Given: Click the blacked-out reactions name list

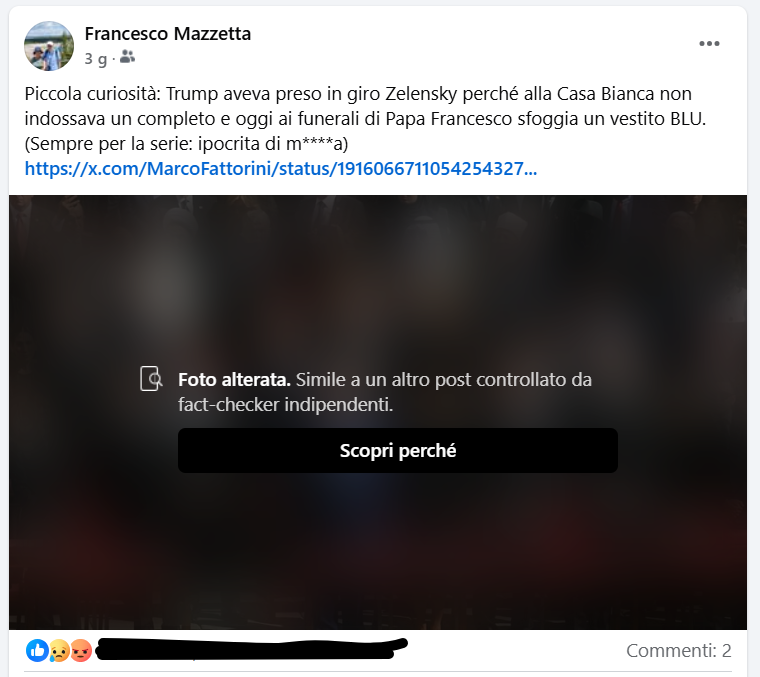Looking at the screenshot, I should click(x=252, y=649).
